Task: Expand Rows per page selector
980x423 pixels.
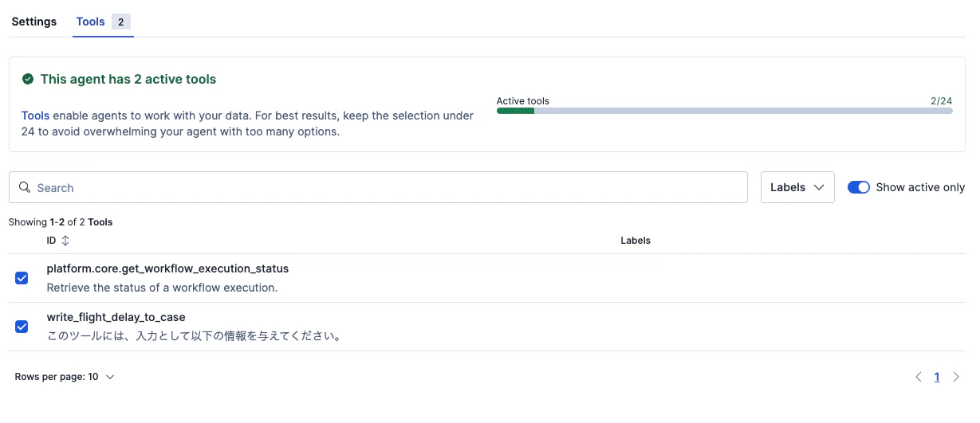Action: tap(65, 377)
